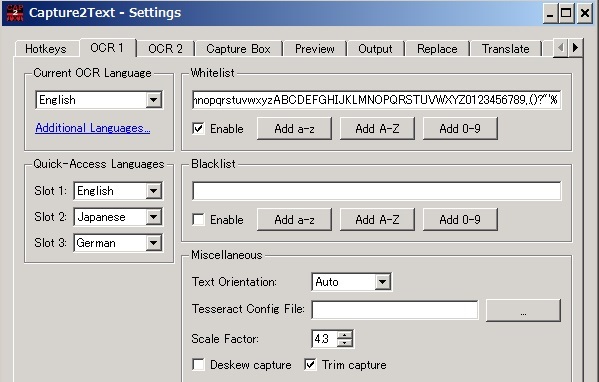Open the Text Orientation dropdown
The image size is (599, 382).
[x=351, y=282]
